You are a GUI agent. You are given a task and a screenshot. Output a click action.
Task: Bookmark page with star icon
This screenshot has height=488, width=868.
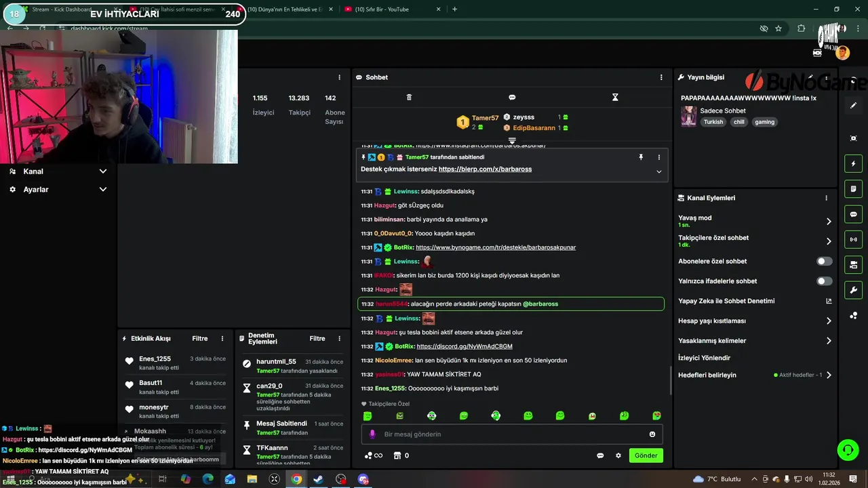tap(778, 28)
